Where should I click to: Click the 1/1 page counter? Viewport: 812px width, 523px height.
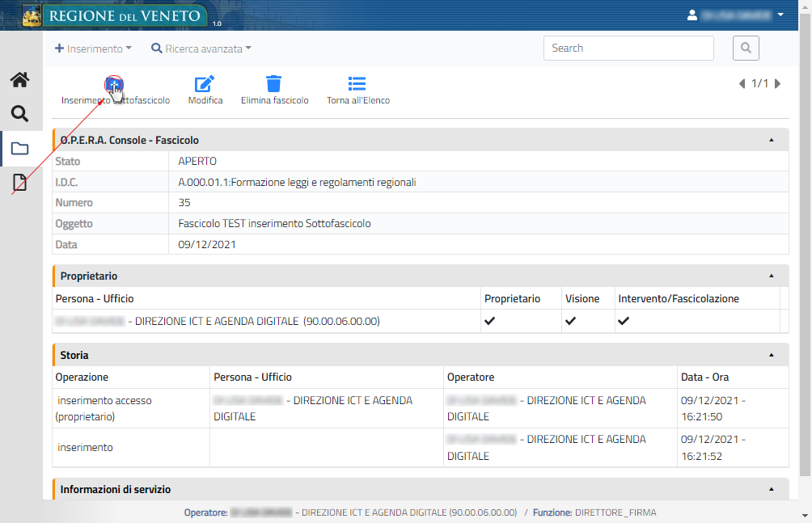759,83
